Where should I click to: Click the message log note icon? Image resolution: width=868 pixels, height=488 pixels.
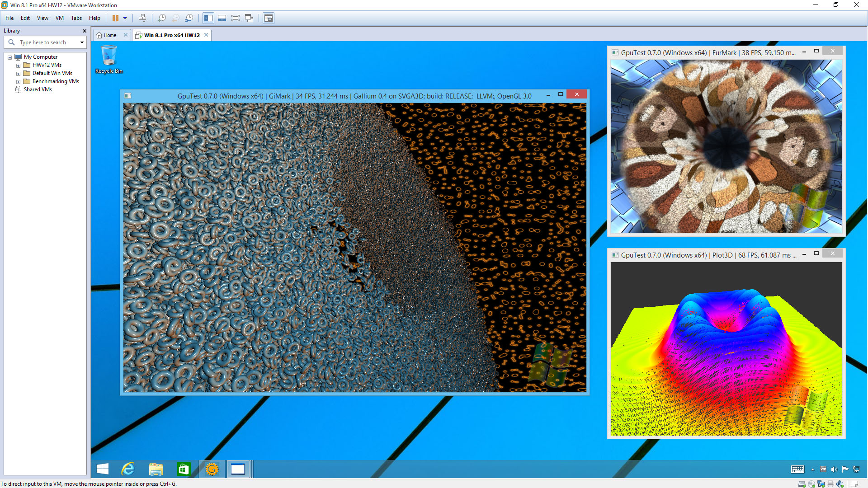coord(854,484)
